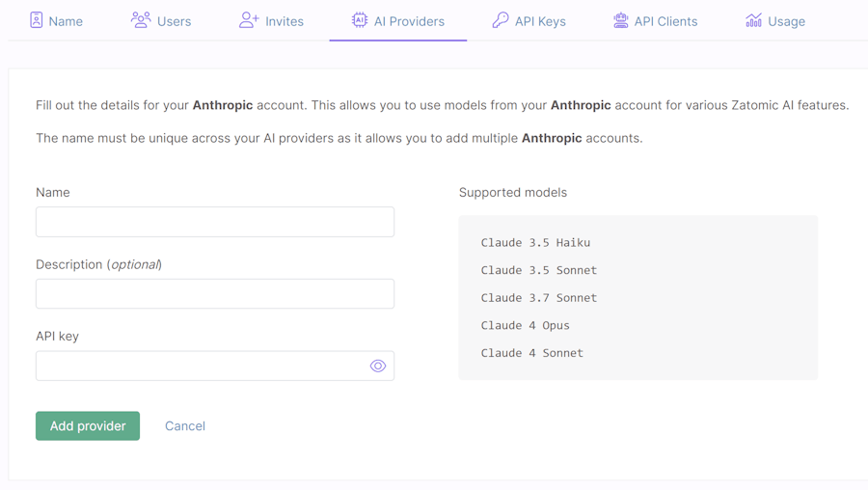Switch to the Users tab

point(161,21)
